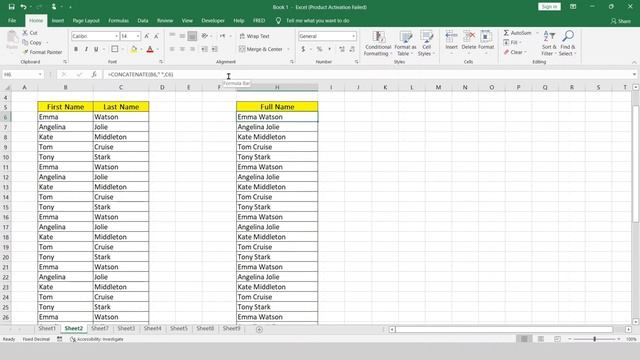The width and height of the screenshot is (640, 360).
Task: Toggle Wrap Text
Action: 254,36
